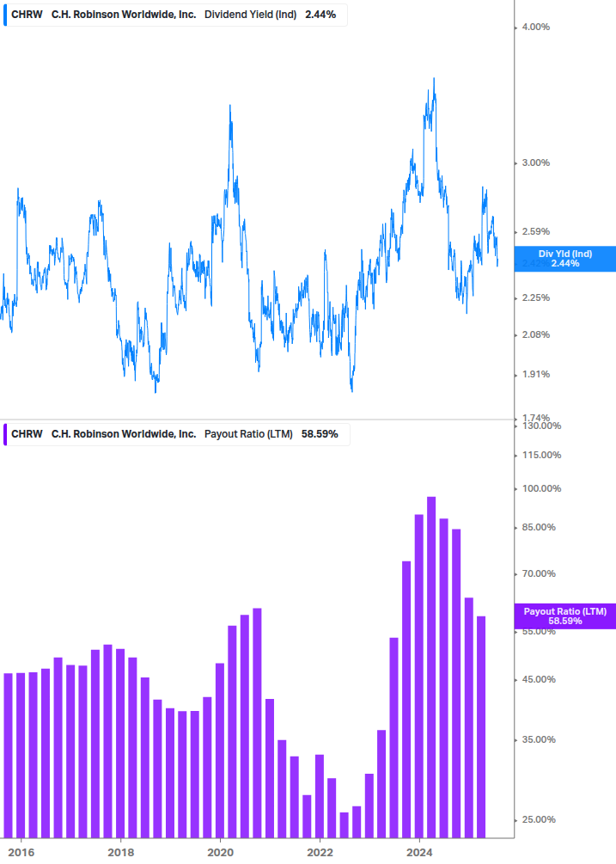
Task: Click the 85.00% payout axis label
Action: click(539, 527)
